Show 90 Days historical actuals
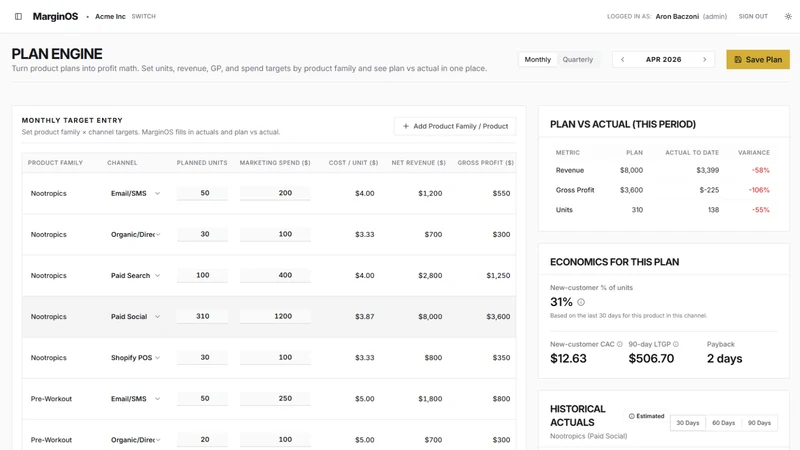This screenshot has height=450, width=800. (x=759, y=423)
